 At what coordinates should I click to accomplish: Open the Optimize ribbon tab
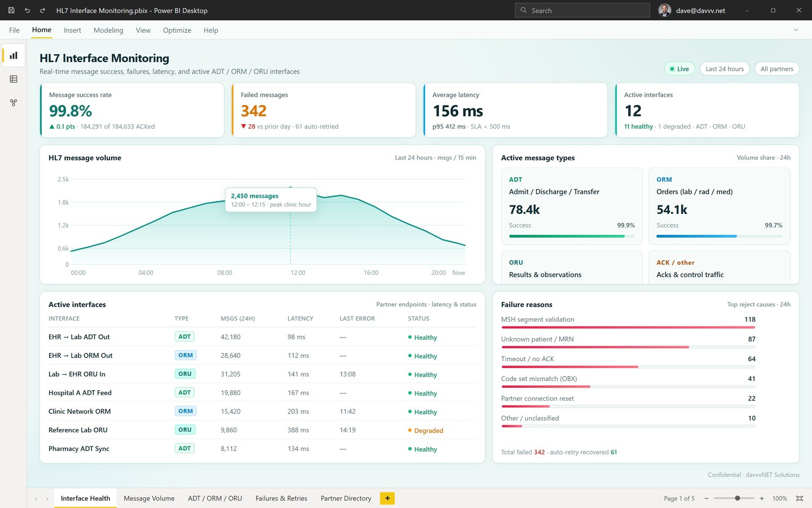coord(177,30)
